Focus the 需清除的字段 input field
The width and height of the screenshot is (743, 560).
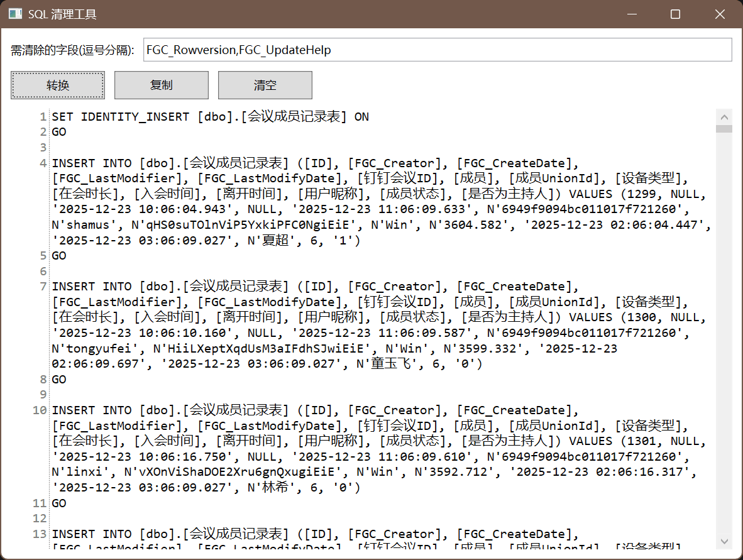click(x=438, y=50)
